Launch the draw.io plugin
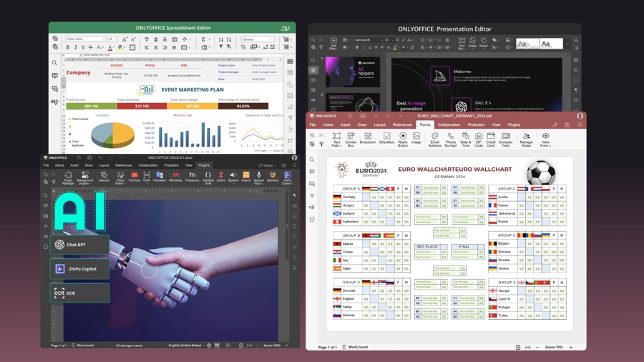This screenshot has width=644, height=362. 246,177
